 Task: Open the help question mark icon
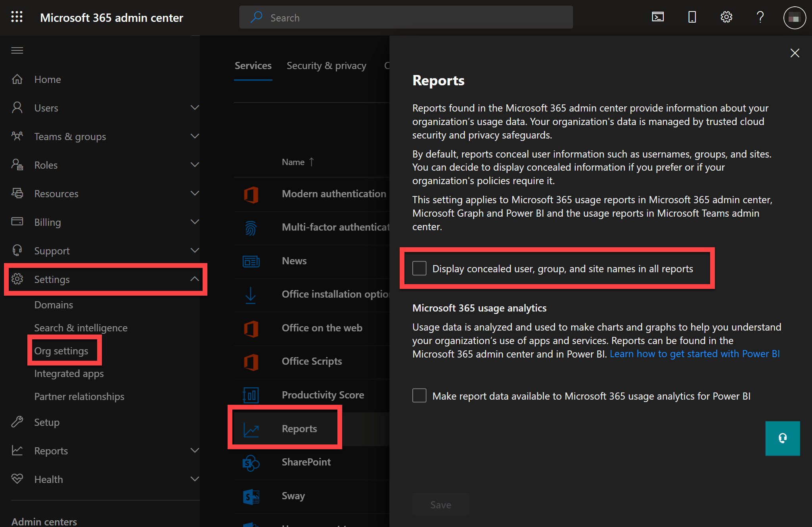pyautogui.click(x=760, y=17)
